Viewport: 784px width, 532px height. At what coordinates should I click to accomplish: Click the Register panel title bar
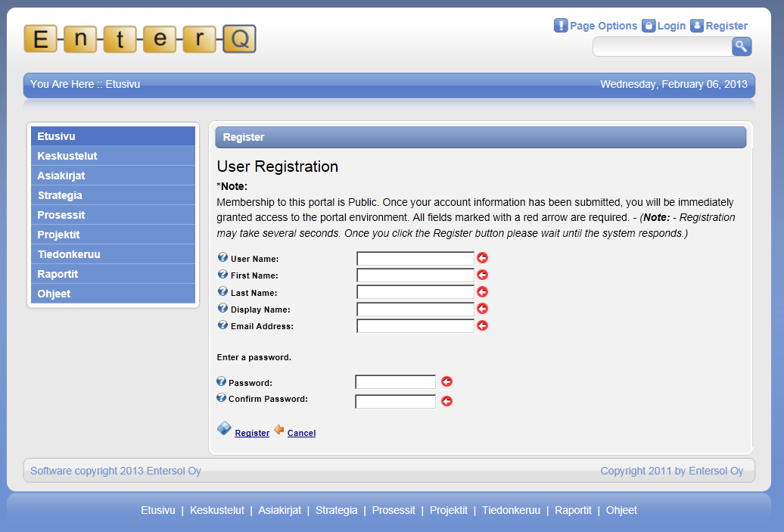(481, 137)
